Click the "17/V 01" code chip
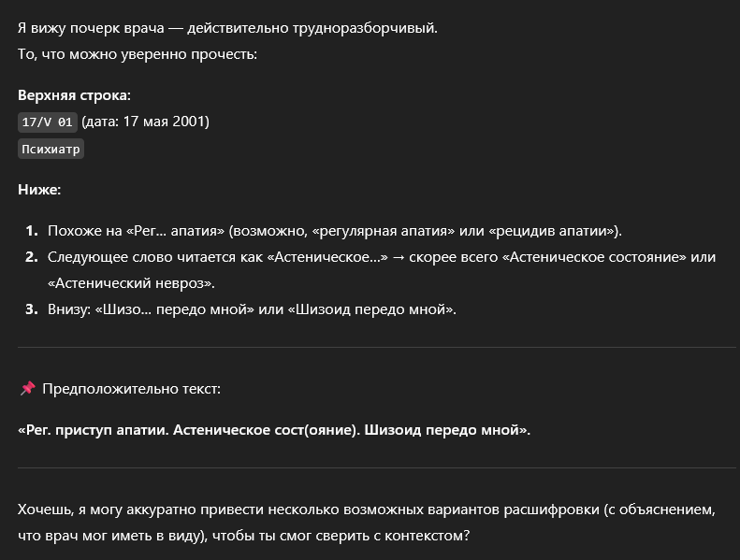This screenshot has width=740, height=560. (47, 122)
